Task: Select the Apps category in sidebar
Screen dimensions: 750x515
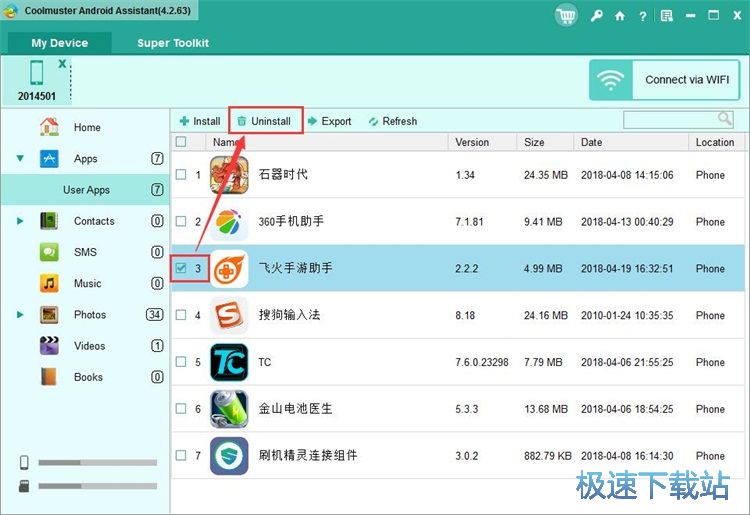Action: pos(85,158)
